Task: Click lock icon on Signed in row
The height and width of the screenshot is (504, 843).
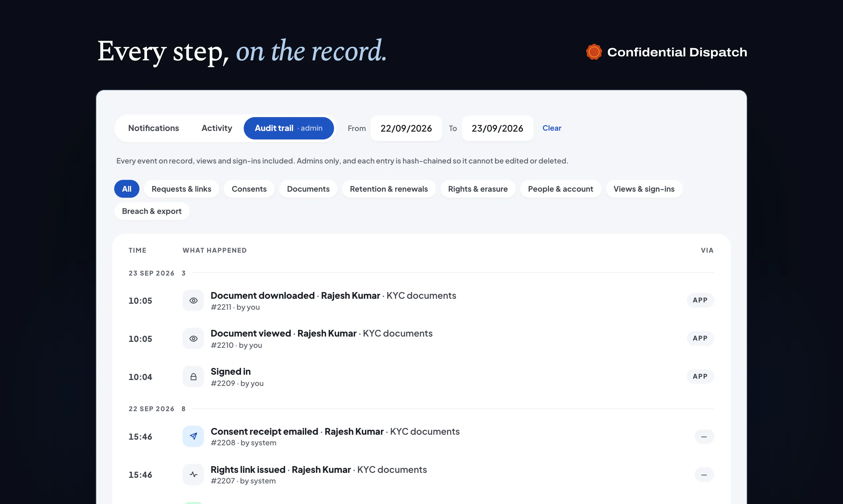Action: pos(193,376)
